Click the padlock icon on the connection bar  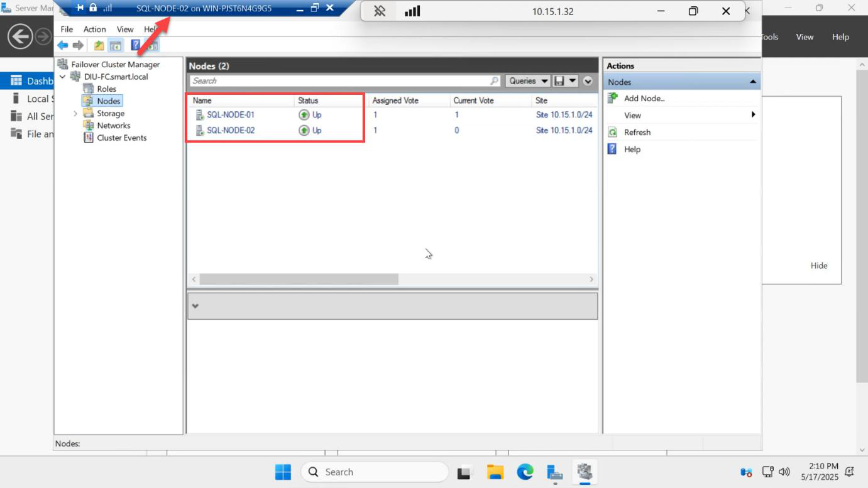coord(93,8)
